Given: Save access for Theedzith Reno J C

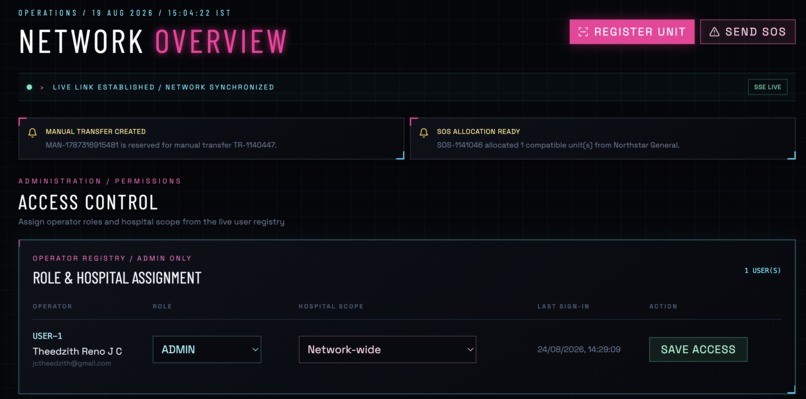Looking at the screenshot, I should click(698, 350).
